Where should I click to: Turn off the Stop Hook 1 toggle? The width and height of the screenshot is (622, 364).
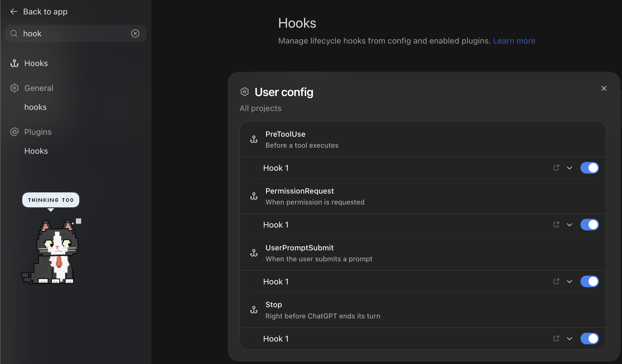(x=590, y=339)
